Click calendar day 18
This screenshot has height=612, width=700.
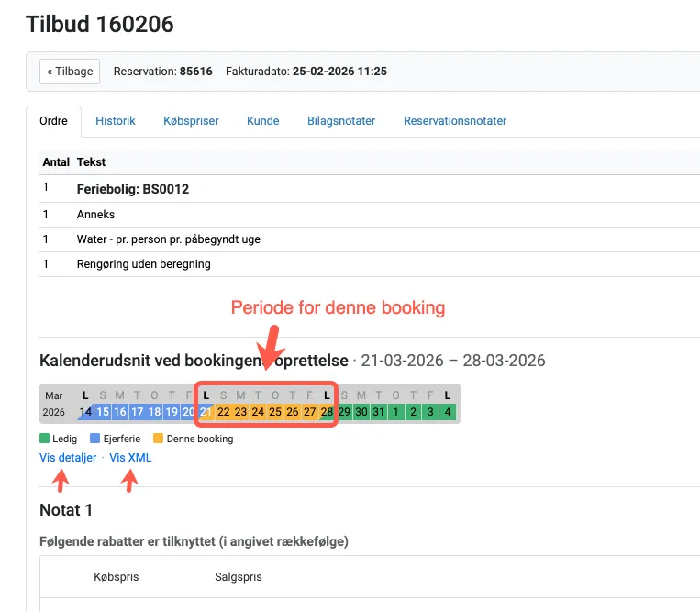click(x=154, y=412)
